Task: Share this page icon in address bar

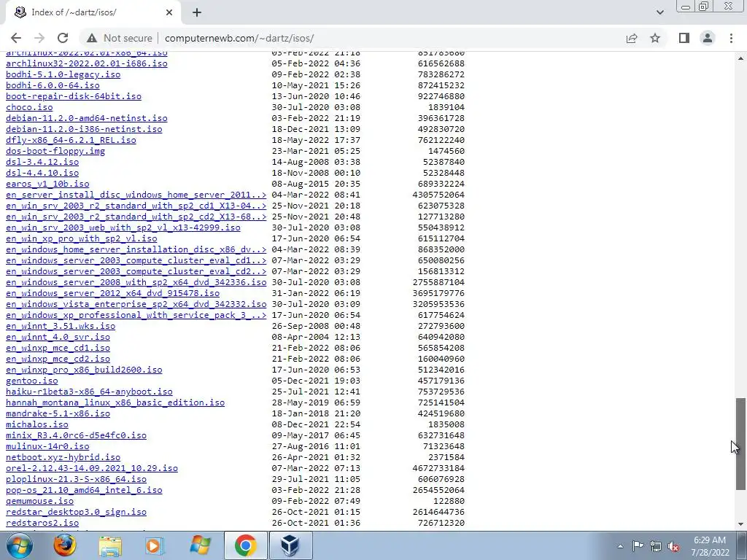Action: 632,38
